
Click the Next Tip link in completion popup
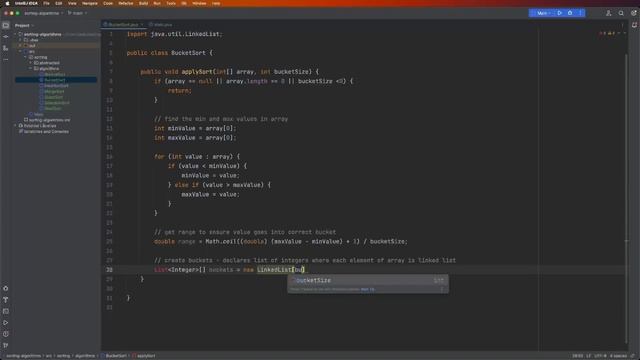[367, 289]
